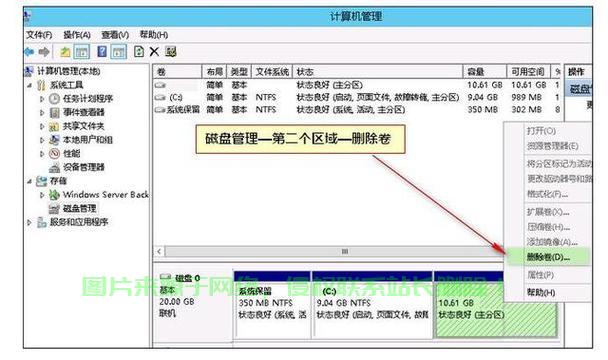Viewport: 608px width, 360px height.
Task: Choose 删除卷(D)... in context menu
Action: pyautogui.click(x=548, y=257)
